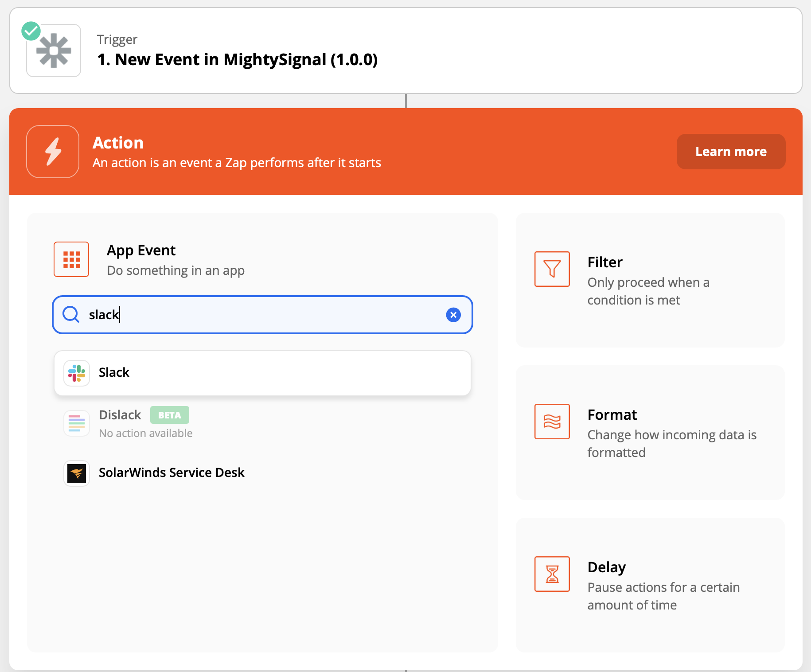Click the Dislack app icon
Image resolution: width=811 pixels, height=672 pixels.
tap(77, 423)
